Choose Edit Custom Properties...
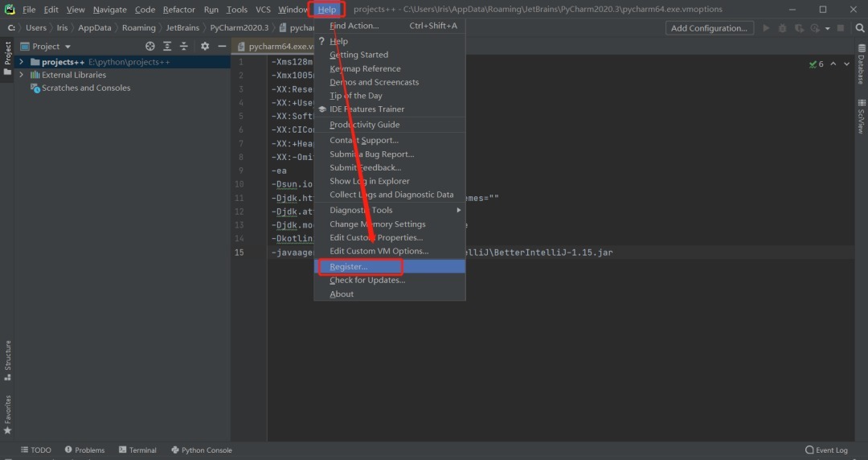 (390, 237)
